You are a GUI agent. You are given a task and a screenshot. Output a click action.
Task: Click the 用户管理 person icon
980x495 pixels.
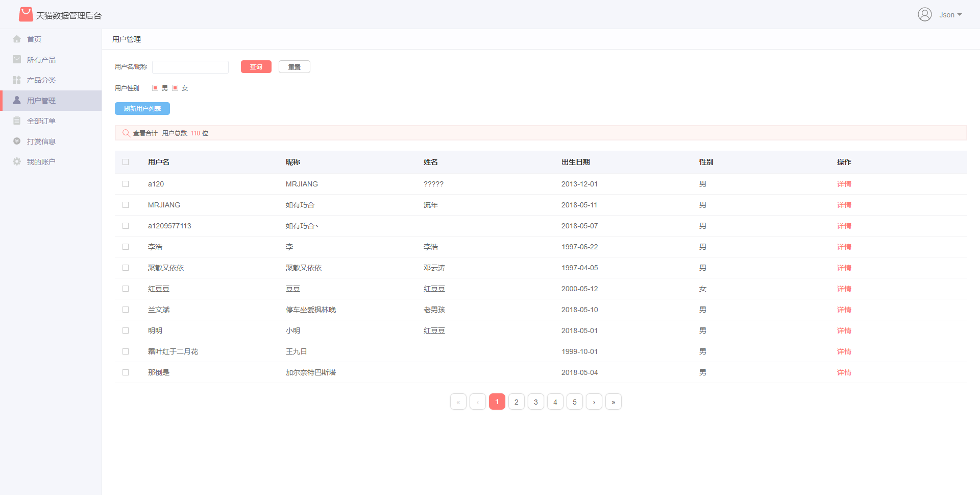click(17, 100)
